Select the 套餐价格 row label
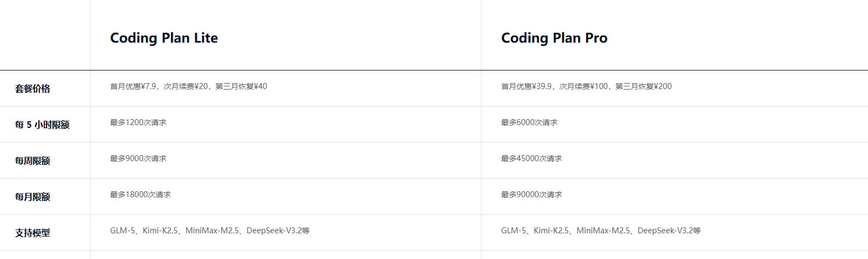Screen dimensions: 868x259 point(33,89)
